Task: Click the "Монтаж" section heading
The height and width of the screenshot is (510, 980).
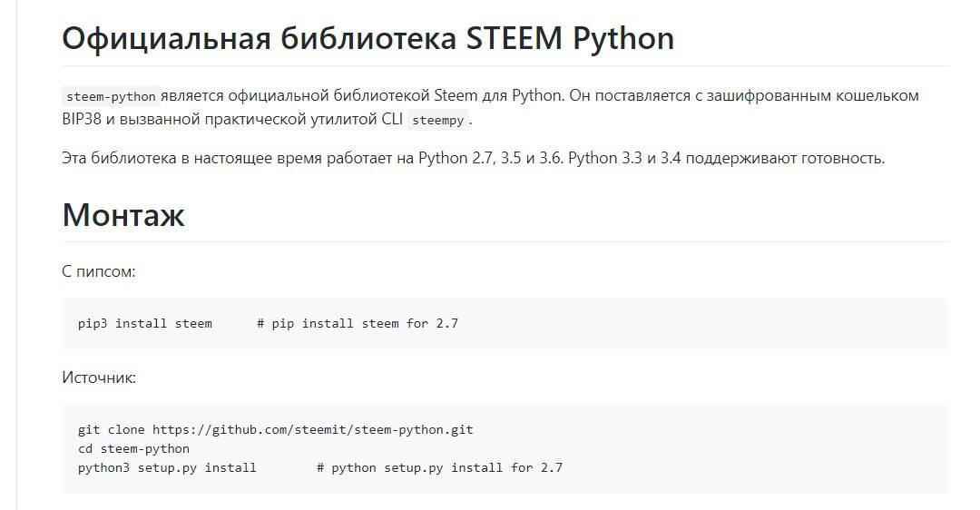Action: (123, 215)
